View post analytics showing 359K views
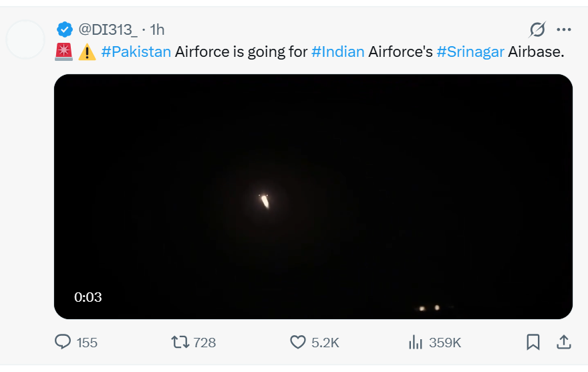This screenshot has height=372, width=588. tap(416, 343)
